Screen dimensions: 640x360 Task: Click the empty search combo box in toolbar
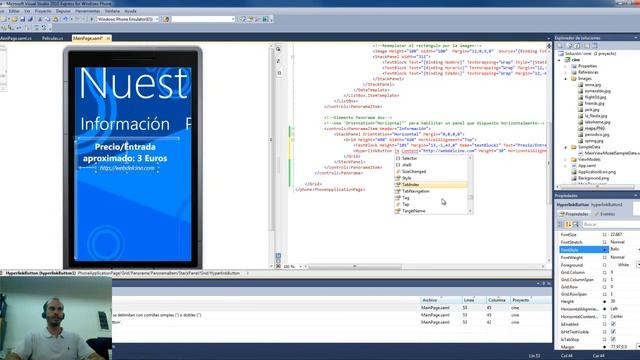(203, 19)
